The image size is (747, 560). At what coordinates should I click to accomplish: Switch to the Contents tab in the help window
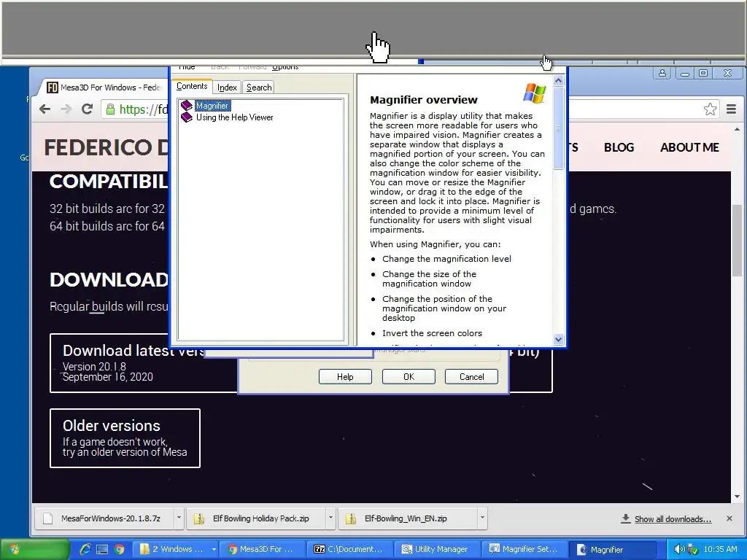tap(192, 86)
